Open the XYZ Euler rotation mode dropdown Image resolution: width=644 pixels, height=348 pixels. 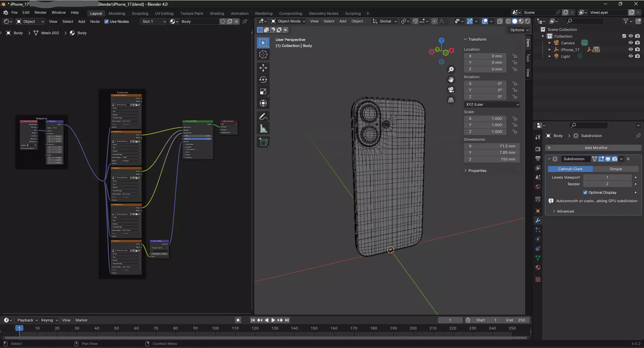[x=492, y=104]
